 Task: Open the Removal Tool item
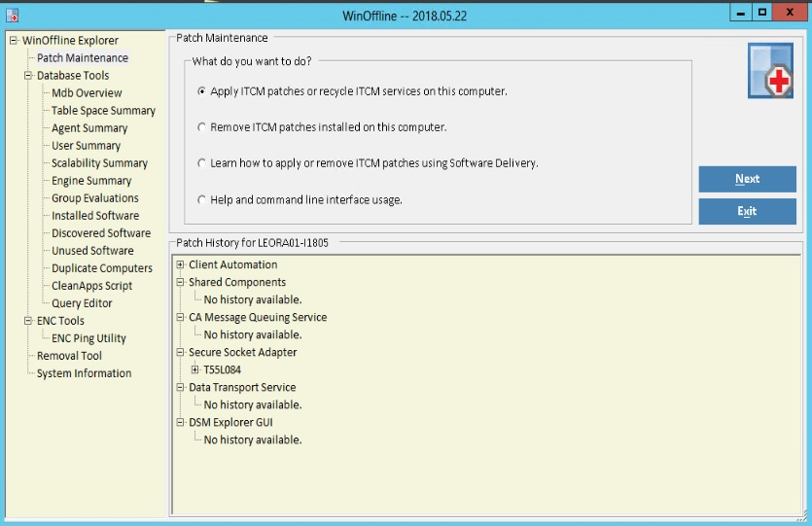(69, 356)
